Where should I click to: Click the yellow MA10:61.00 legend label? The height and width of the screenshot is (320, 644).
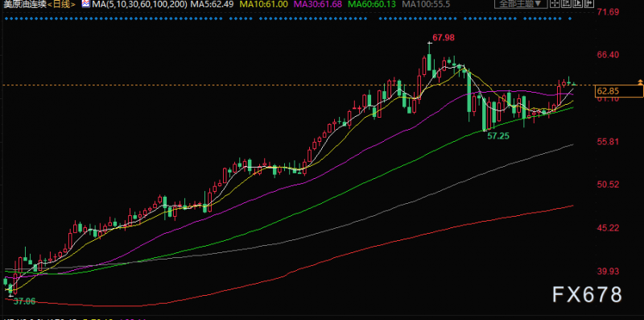264,5
